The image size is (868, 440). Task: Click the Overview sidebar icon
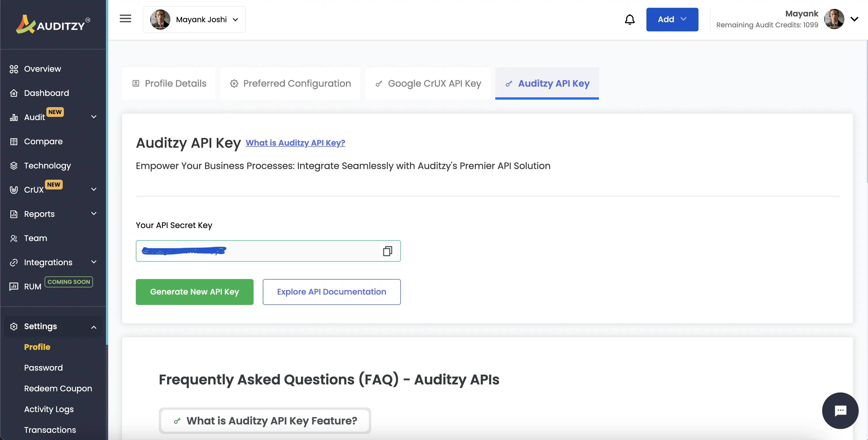pos(14,69)
